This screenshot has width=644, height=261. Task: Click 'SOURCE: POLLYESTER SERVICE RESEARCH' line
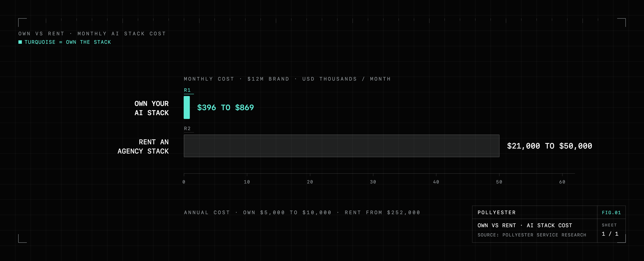click(x=532, y=235)
